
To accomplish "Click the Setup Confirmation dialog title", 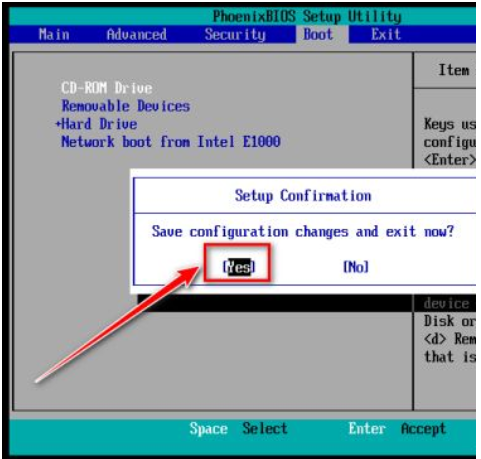I will tap(303, 196).
